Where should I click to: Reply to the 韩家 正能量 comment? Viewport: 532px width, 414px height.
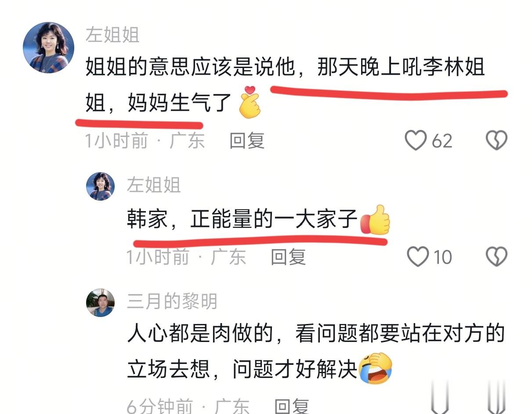tap(288, 256)
